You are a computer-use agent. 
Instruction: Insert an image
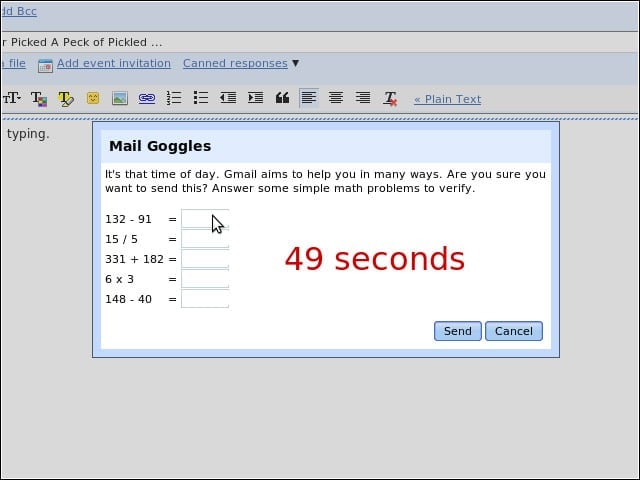click(120, 98)
